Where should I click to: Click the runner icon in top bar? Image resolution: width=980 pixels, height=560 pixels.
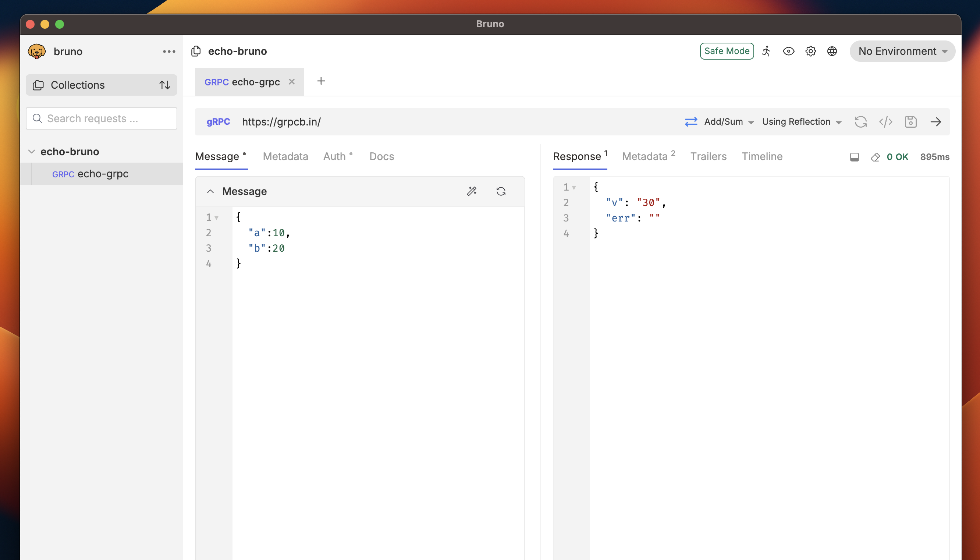pos(766,51)
